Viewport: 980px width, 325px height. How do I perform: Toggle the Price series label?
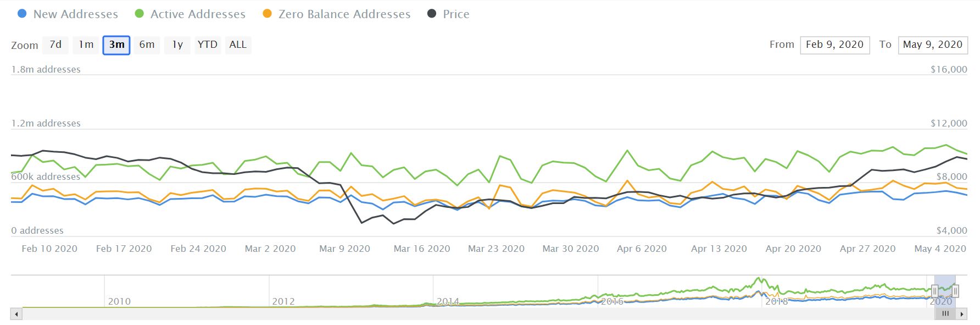tap(456, 14)
